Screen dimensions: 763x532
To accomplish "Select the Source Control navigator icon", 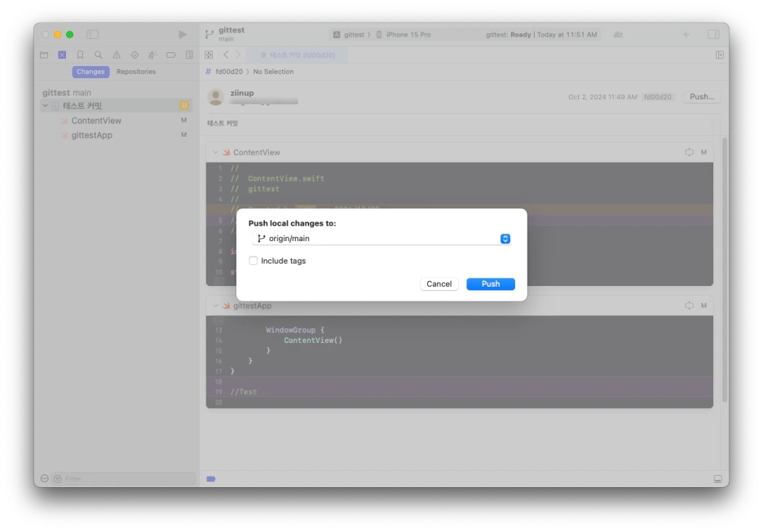I will [x=62, y=55].
